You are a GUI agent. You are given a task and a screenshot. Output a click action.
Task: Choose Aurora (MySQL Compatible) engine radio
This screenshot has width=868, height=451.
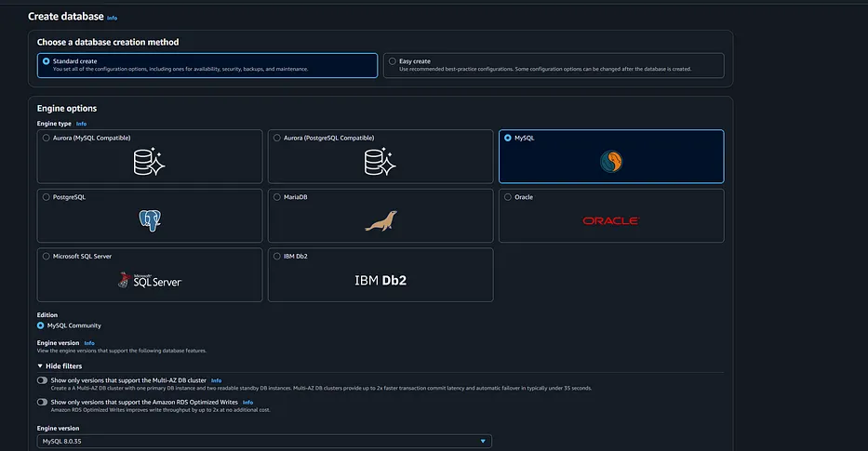(46, 138)
